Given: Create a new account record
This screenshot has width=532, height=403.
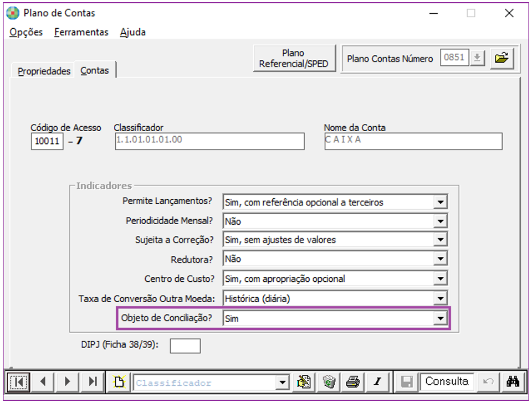Looking at the screenshot, I should (x=119, y=383).
